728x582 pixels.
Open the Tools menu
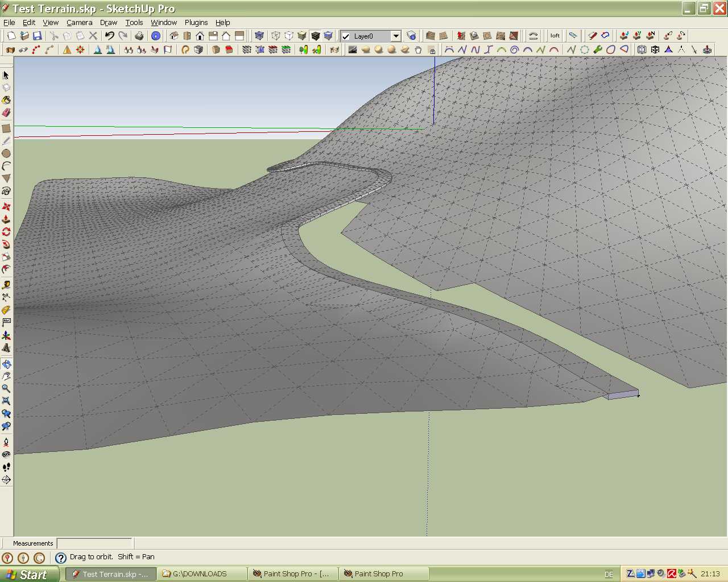click(134, 22)
